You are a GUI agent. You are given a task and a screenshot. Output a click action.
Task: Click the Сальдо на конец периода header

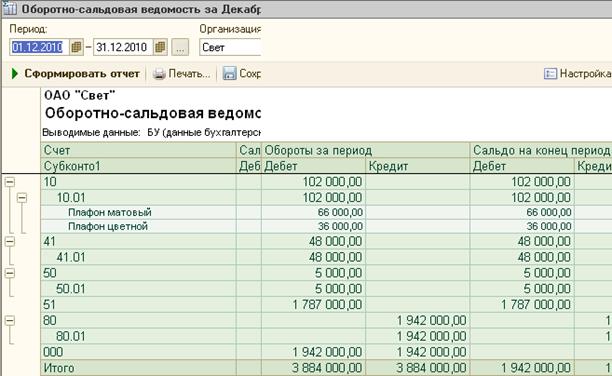point(541,150)
